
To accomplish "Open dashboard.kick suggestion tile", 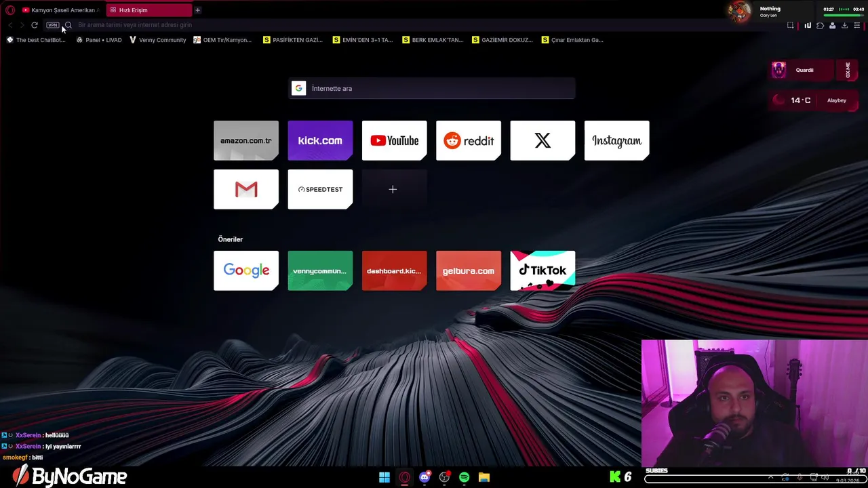I will point(394,270).
